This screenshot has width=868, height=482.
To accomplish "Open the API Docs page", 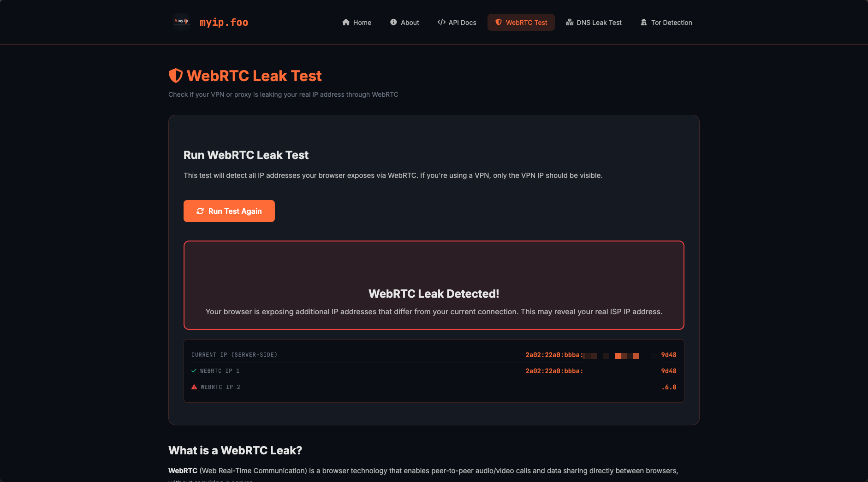I will [x=457, y=22].
